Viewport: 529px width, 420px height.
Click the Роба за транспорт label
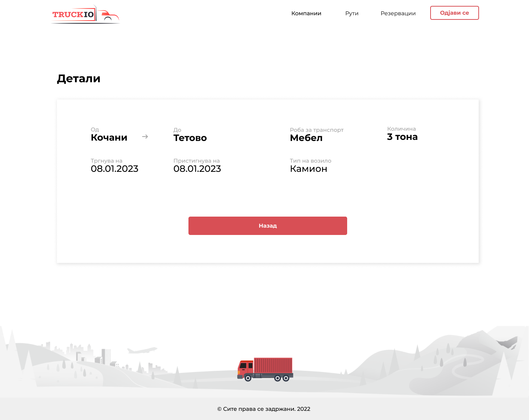click(316, 130)
